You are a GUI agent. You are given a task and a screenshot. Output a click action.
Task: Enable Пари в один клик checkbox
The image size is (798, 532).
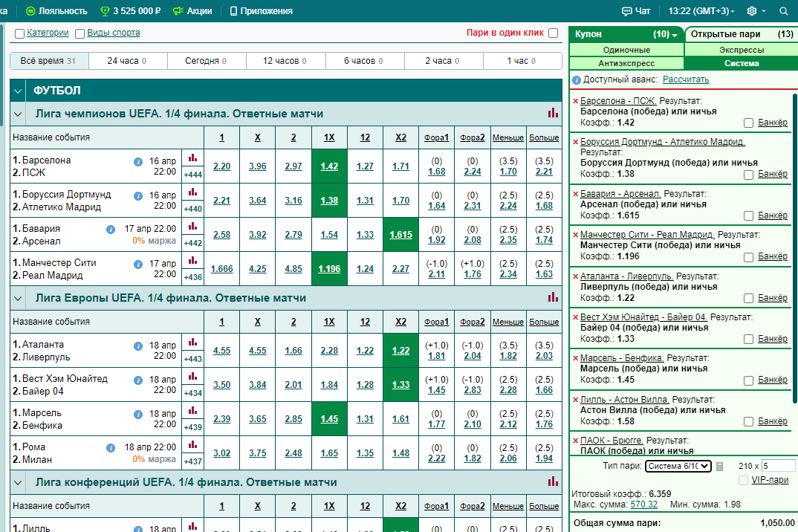coord(554,33)
